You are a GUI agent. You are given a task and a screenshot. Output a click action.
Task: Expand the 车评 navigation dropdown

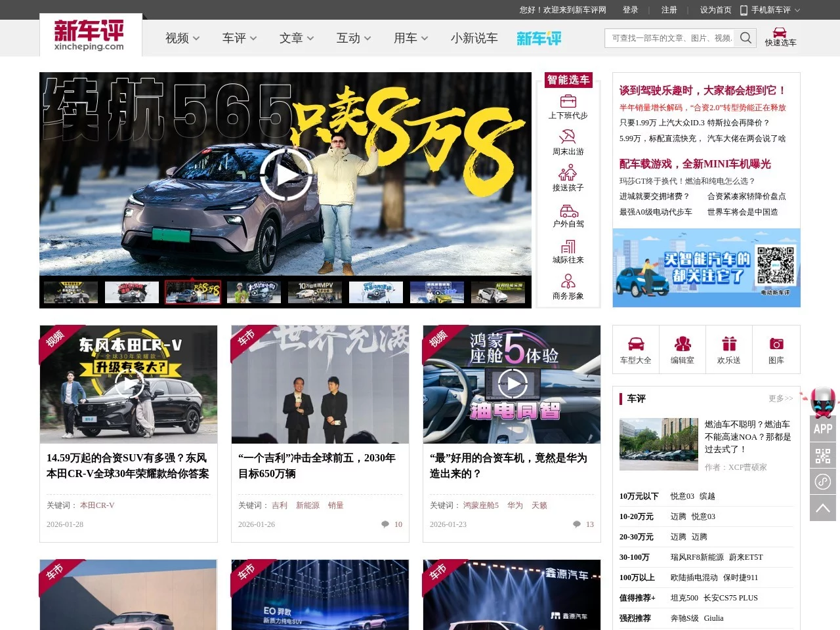[239, 38]
